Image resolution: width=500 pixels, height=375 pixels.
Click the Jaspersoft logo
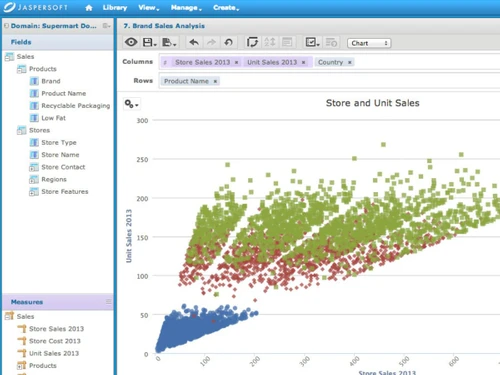click(x=36, y=7)
